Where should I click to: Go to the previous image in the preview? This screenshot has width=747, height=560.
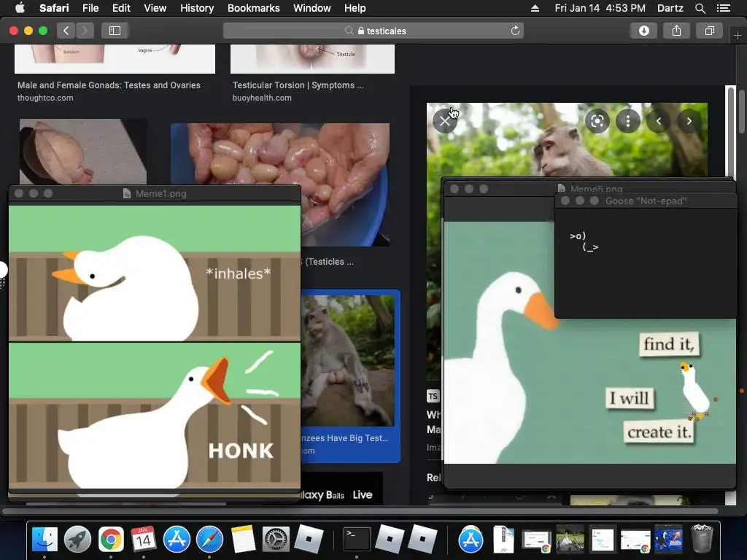(659, 121)
